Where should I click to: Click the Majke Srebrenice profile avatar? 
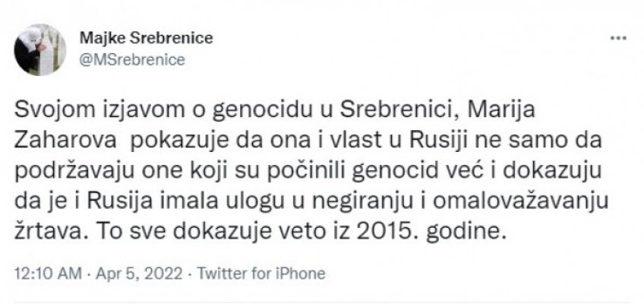point(39,49)
